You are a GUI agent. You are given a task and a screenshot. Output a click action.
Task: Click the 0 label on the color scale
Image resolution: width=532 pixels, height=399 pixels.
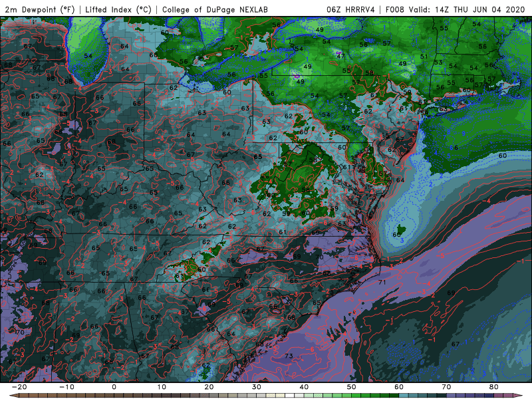coord(114,387)
